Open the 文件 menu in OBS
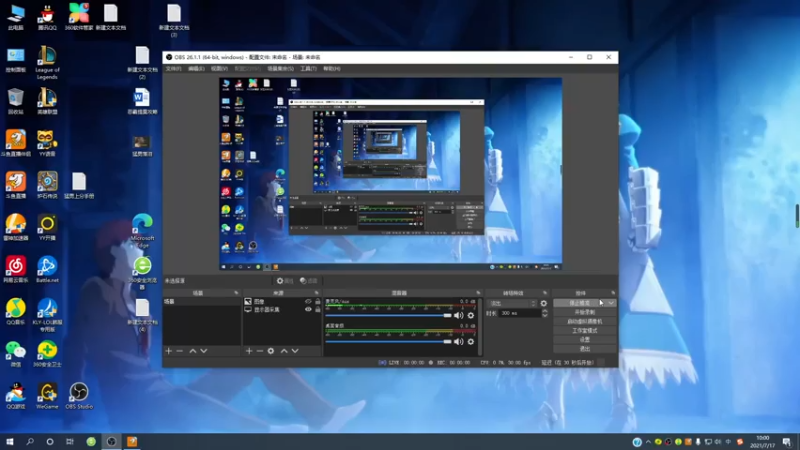 173,69
